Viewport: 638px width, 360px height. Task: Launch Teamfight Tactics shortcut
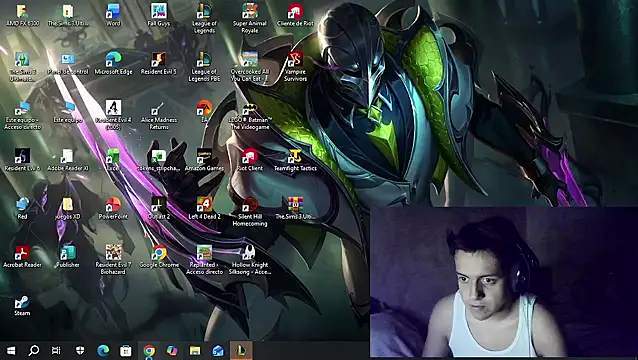295,160
